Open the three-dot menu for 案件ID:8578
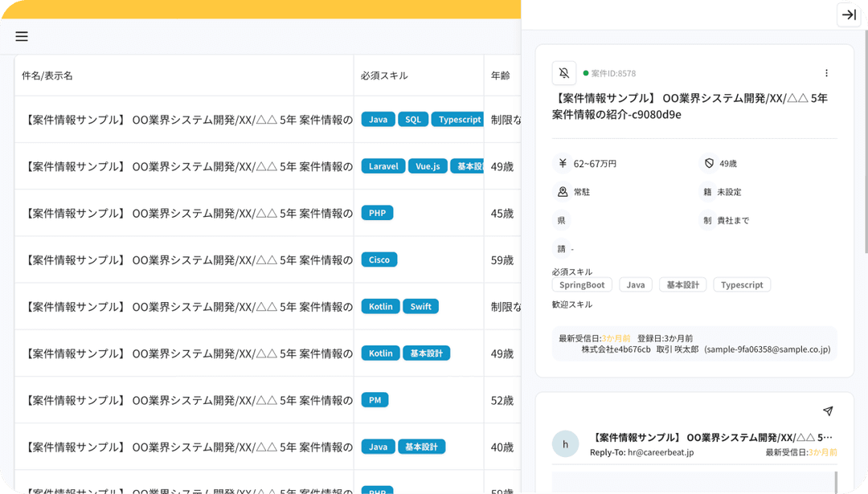This screenshot has width=868, height=494. pyautogui.click(x=826, y=73)
